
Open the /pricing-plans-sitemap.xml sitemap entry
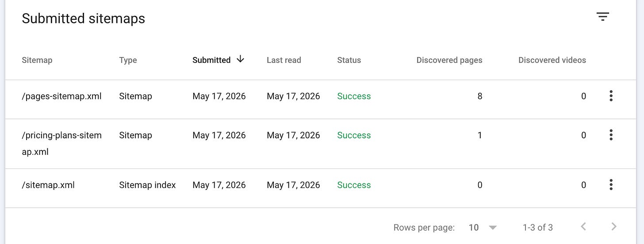tap(61, 144)
